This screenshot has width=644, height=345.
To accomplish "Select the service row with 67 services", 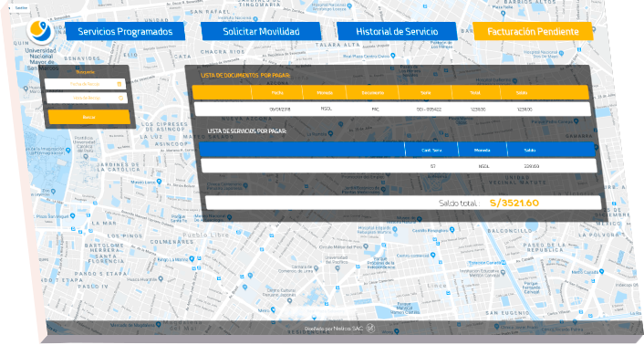I will pos(399,166).
